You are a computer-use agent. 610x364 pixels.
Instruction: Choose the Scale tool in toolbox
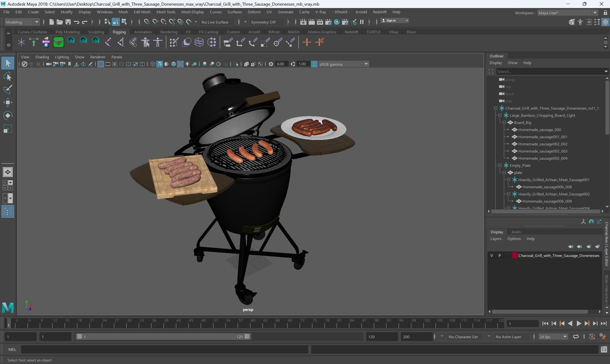(7, 129)
